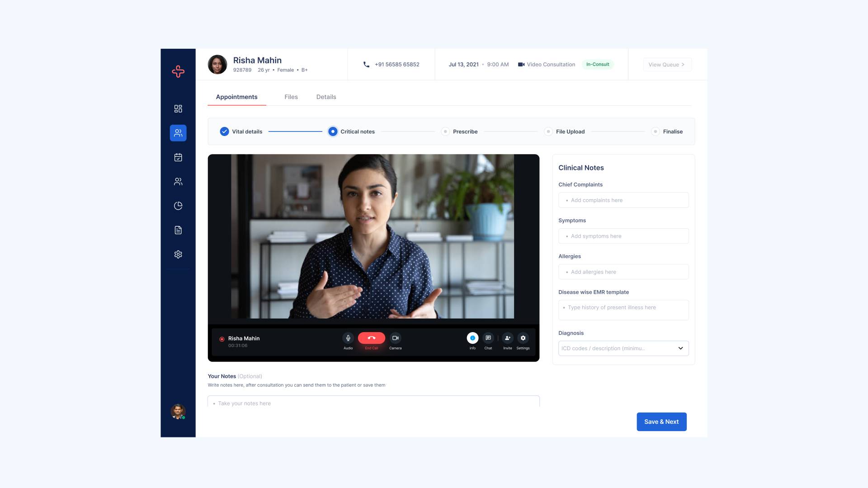
Task: Open the documents icon in the sidebar
Action: (x=178, y=230)
